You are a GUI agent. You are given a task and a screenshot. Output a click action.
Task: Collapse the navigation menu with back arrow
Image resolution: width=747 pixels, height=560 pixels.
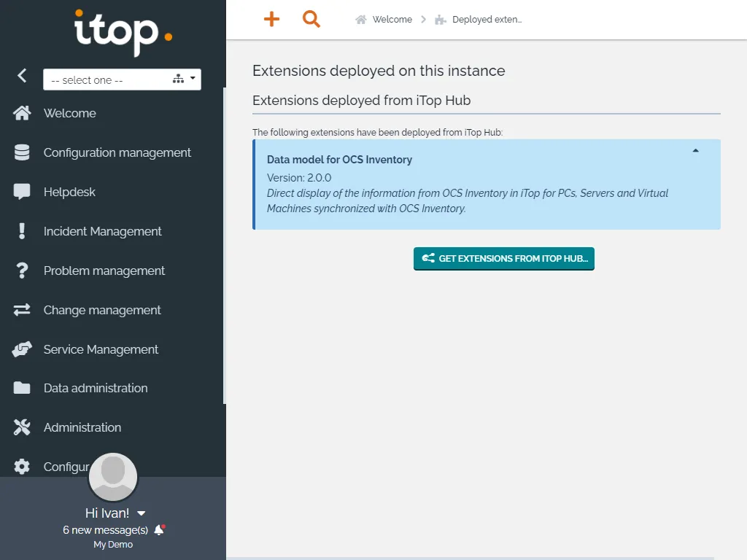(22, 75)
